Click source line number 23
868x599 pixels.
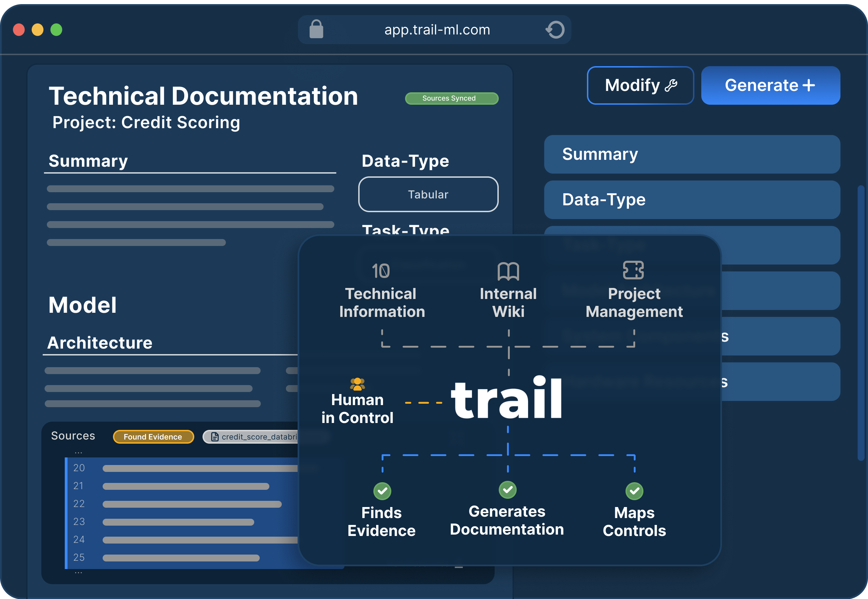(x=79, y=522)
